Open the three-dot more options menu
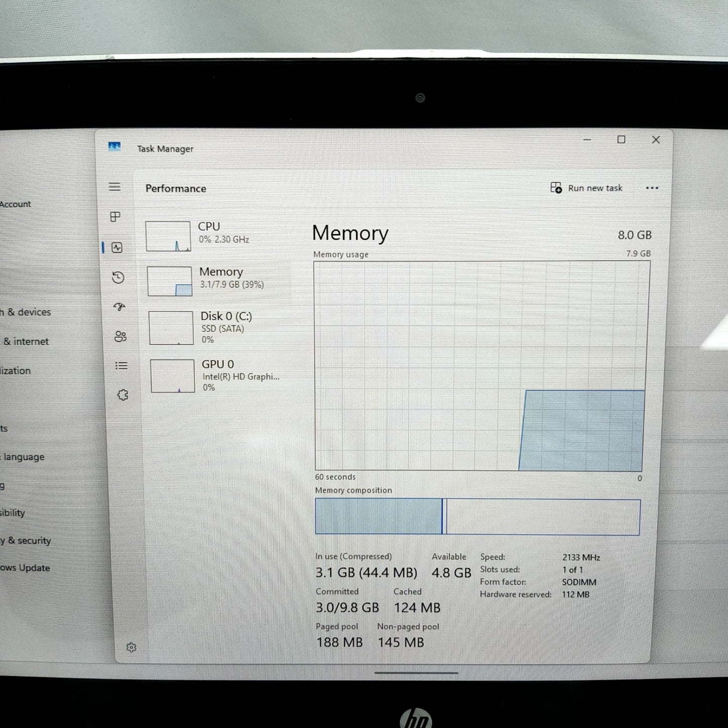 click(652, 188)
